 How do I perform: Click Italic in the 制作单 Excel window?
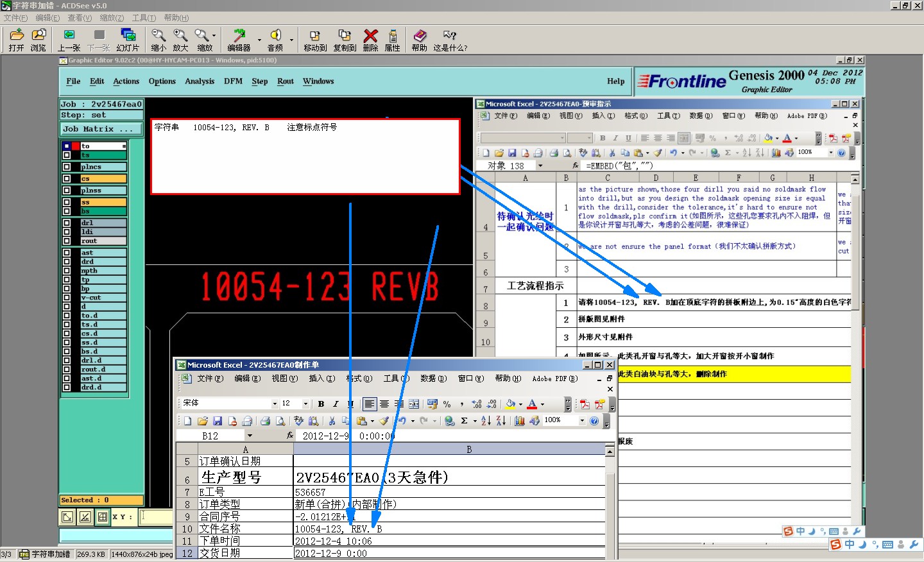coord(335,404)
